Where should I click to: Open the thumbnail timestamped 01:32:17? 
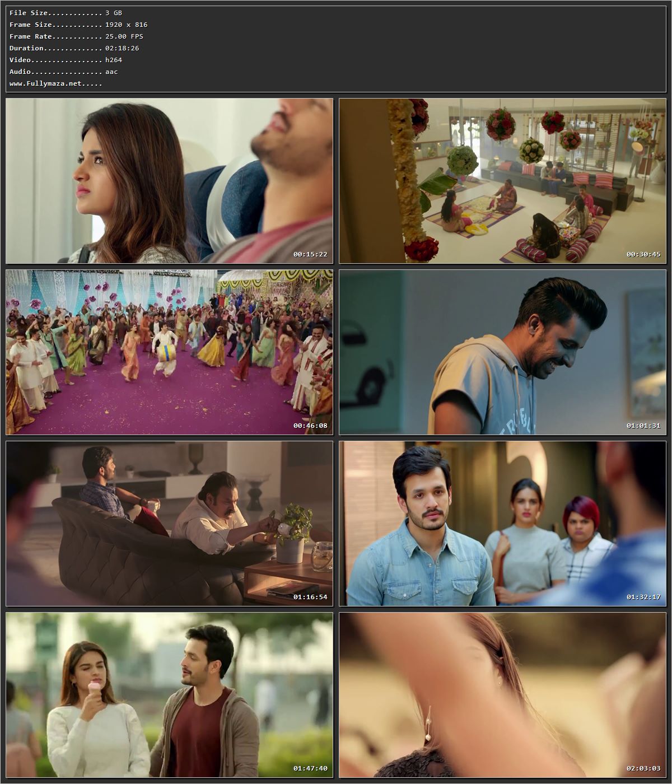[x=502, y=524]
